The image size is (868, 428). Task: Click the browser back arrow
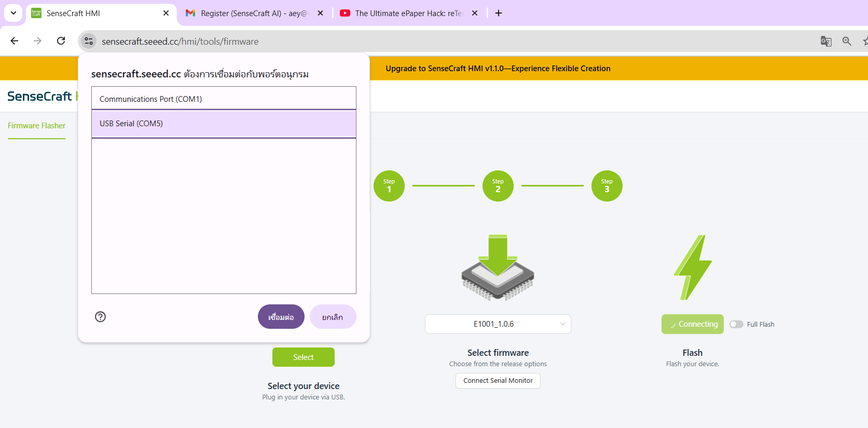(x=15, y=41)
